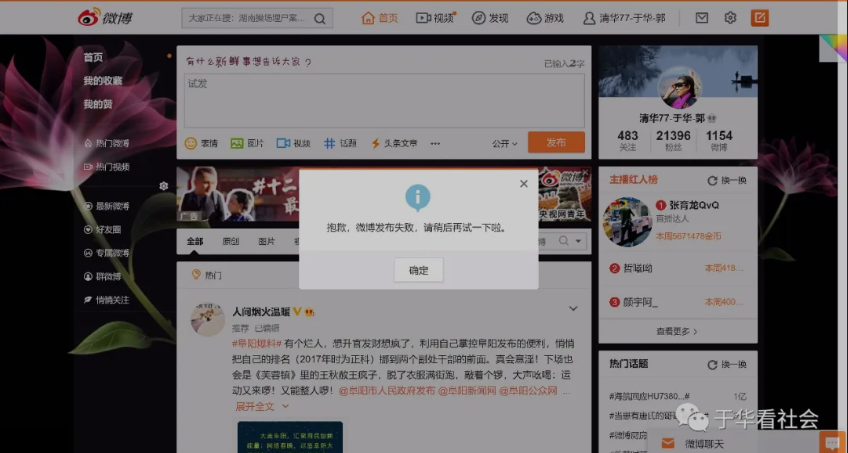Click the post image thumbnail below 展开全文
This screenshot has width=848, height=453.
(x=290, y=437)
